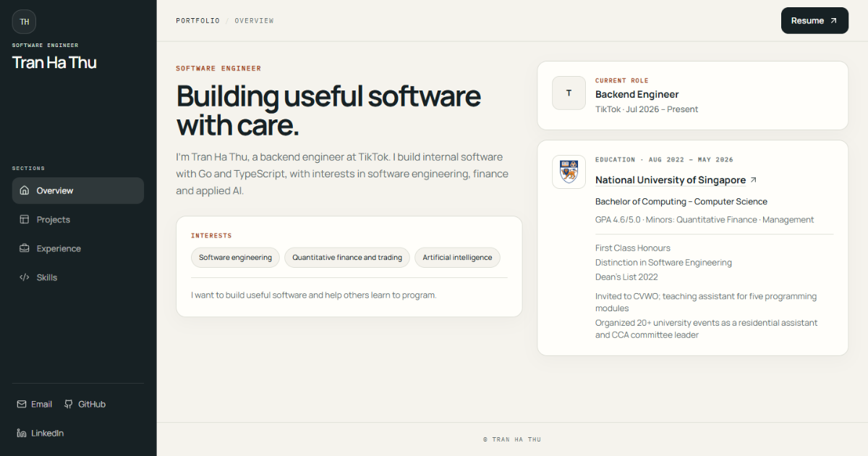Click the Projects layout icon
This screenshot has width=868, height=456.
tap(25, 219)
